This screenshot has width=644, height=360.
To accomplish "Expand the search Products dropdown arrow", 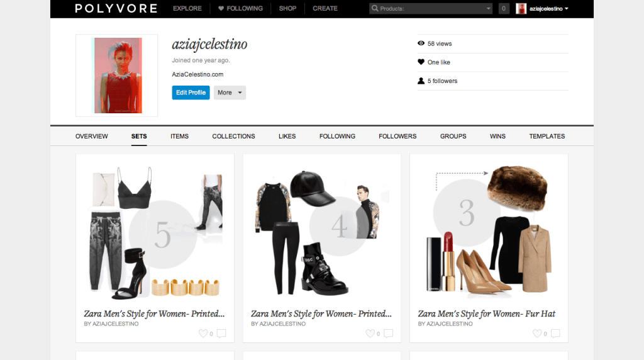I will [x=489, y=9].
